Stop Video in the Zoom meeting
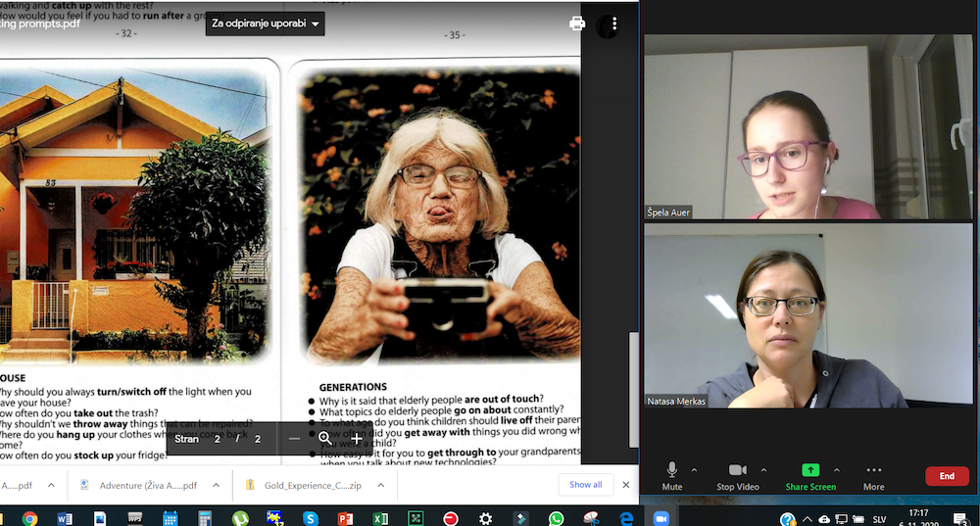The width and height of the screenshot is (980, 526). (738, 476)
